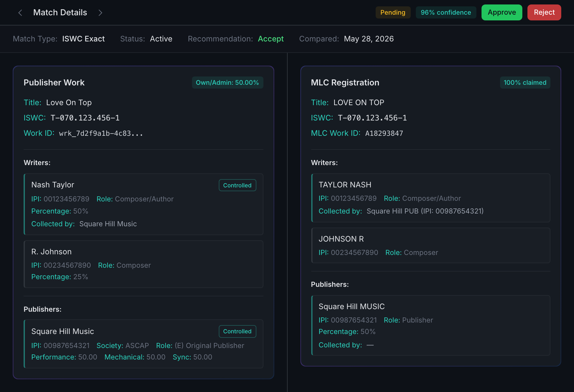Click the Pending status badge
574x392 pixels.
[x=393, y=12]
